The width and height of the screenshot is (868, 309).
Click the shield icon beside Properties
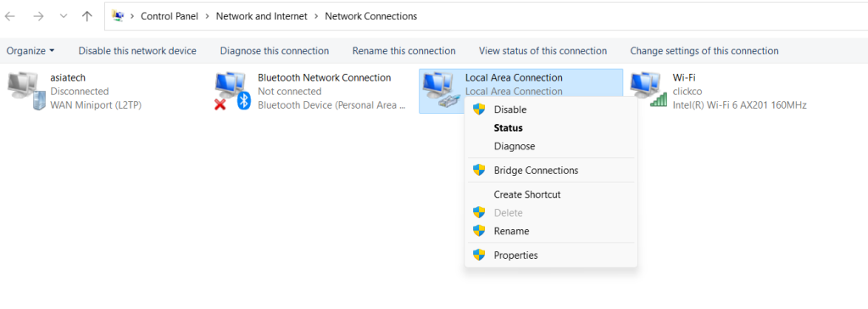tap(479, 256)
